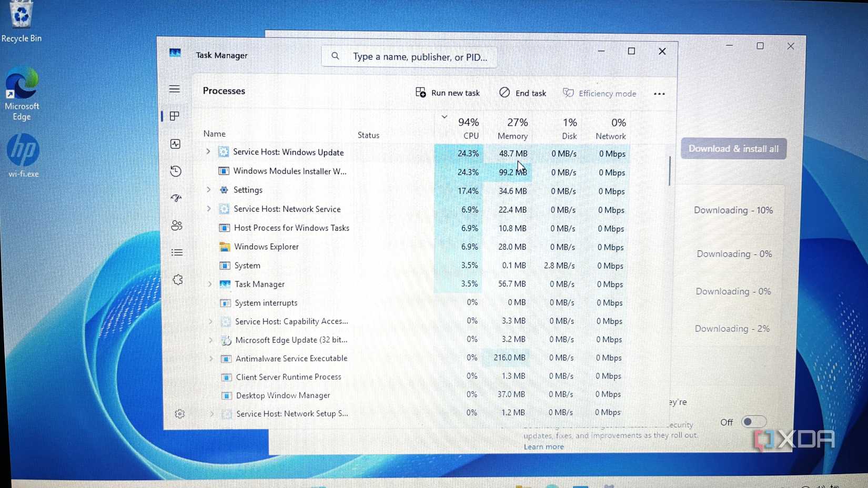Click Download & install all button
This screenshot has height=488, width=868.
tap(733, 149)
